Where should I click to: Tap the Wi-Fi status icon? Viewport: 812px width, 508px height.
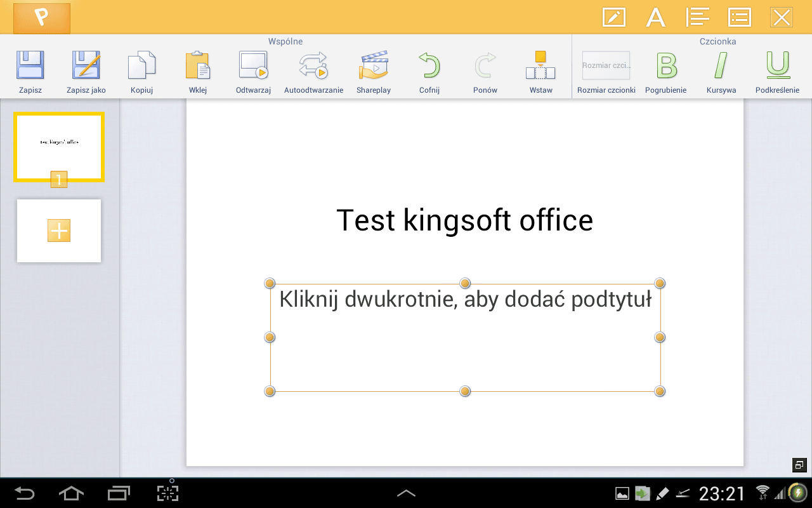click(762, 492)
